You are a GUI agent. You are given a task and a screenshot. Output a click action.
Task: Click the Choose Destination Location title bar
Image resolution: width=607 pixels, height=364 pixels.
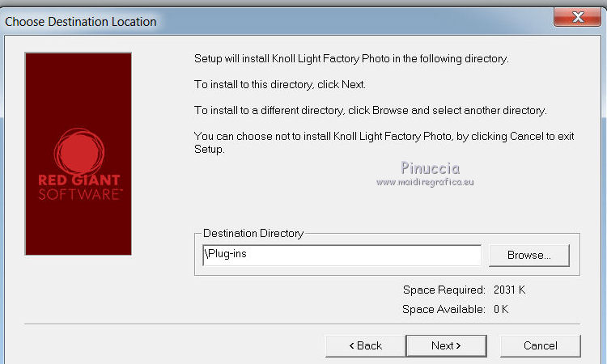(81, 21)
